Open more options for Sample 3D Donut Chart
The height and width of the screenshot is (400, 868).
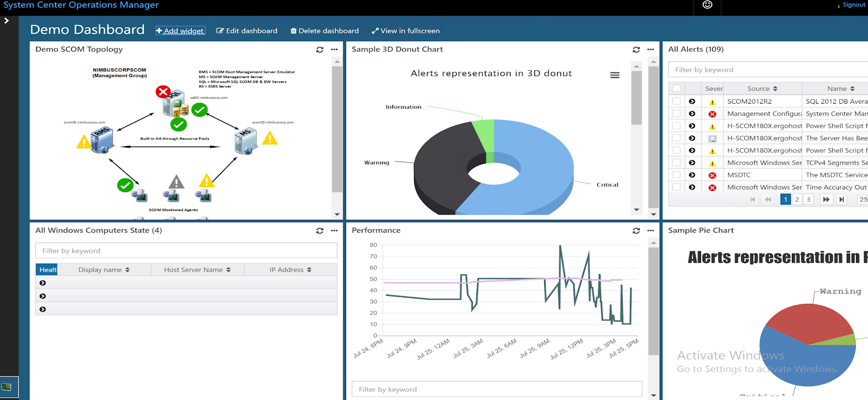pos(650,49)
